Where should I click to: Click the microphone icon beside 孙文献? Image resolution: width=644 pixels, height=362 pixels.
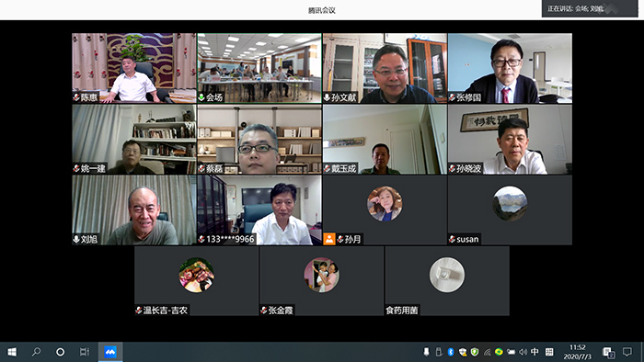pyautogui.click(x=327, y=97)
